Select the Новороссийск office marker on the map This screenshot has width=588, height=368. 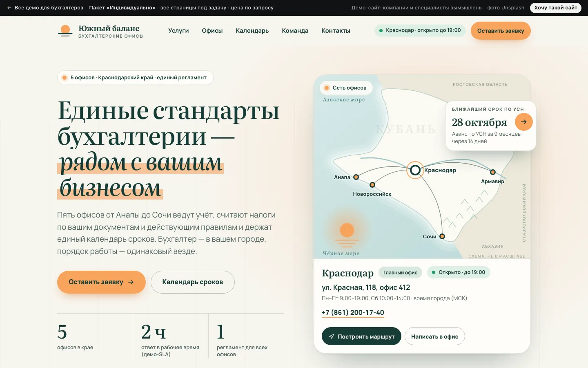[372, 185]
